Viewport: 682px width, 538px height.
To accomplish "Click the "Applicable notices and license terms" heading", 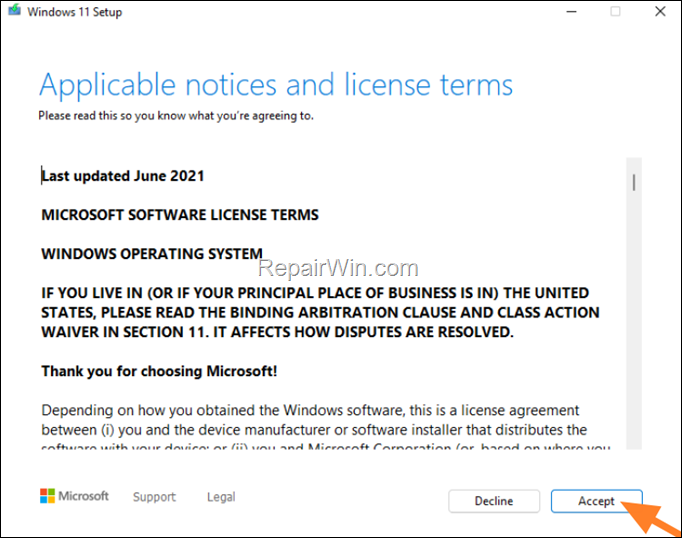I will 276,86.
